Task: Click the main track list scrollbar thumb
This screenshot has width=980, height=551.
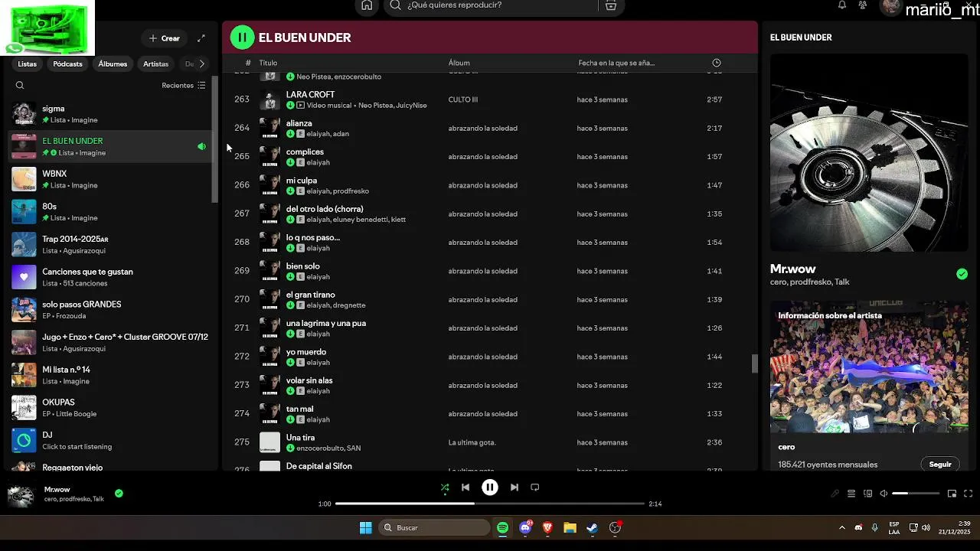Action: pos(754,364)
